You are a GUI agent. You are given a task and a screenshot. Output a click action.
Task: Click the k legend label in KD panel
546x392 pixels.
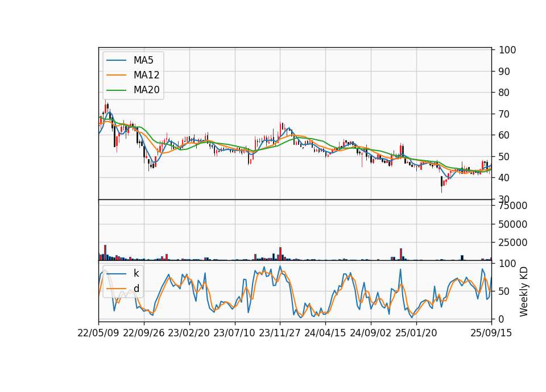point(136,273)
